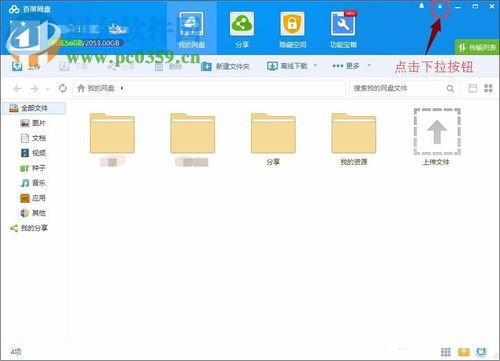This screenshot has height=361, width=500.
Task: Select 应用 category in sidebar
Action: click(x=33, y=198)
